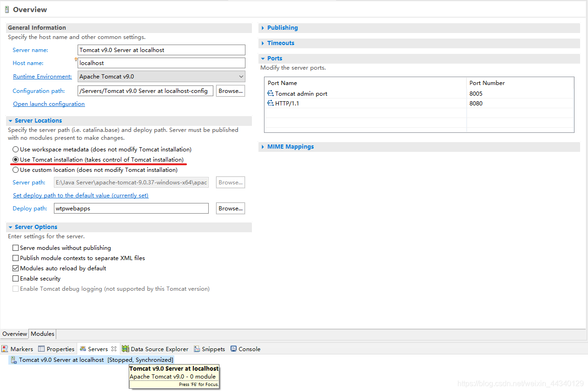Click Open launch configuration link

point(49,104)
